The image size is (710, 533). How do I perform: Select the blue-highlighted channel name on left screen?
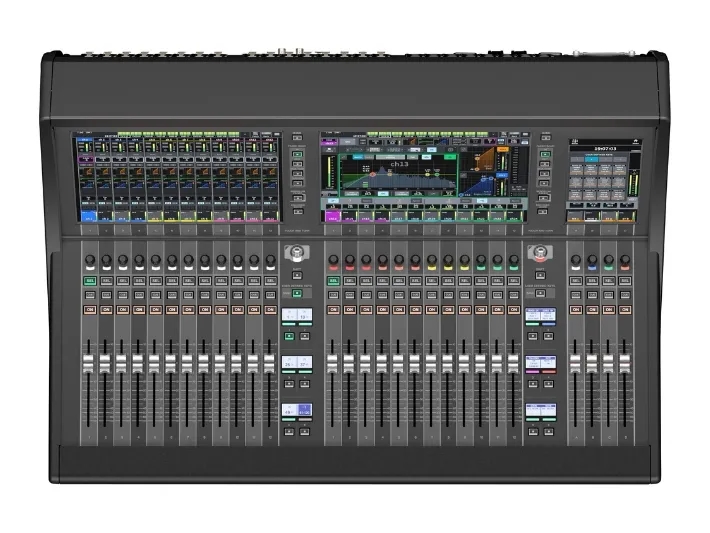click(89, 216)
